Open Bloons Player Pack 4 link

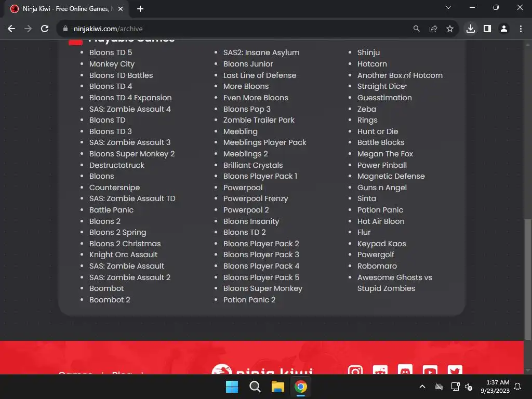pos(261,266)
